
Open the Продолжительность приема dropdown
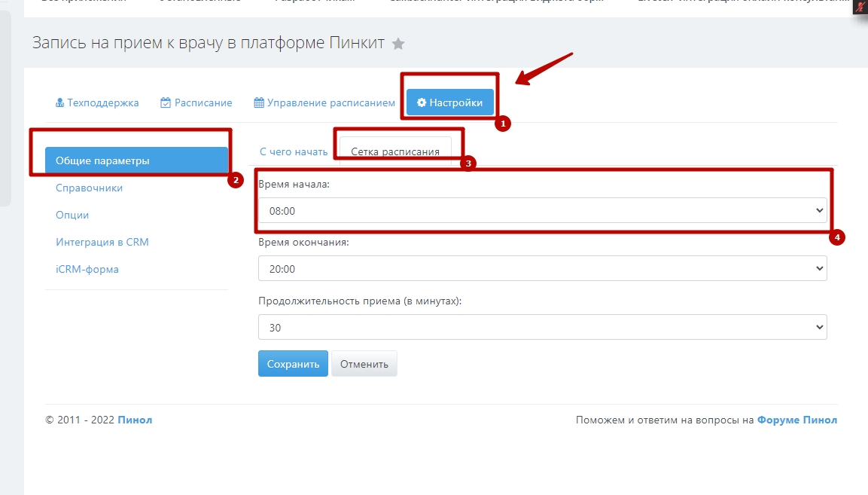coord(542,328)
